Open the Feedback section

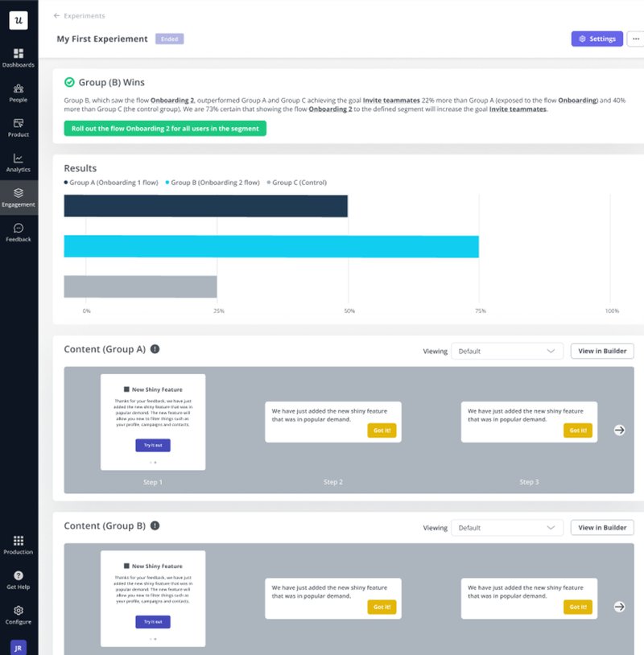coord(19,233)
